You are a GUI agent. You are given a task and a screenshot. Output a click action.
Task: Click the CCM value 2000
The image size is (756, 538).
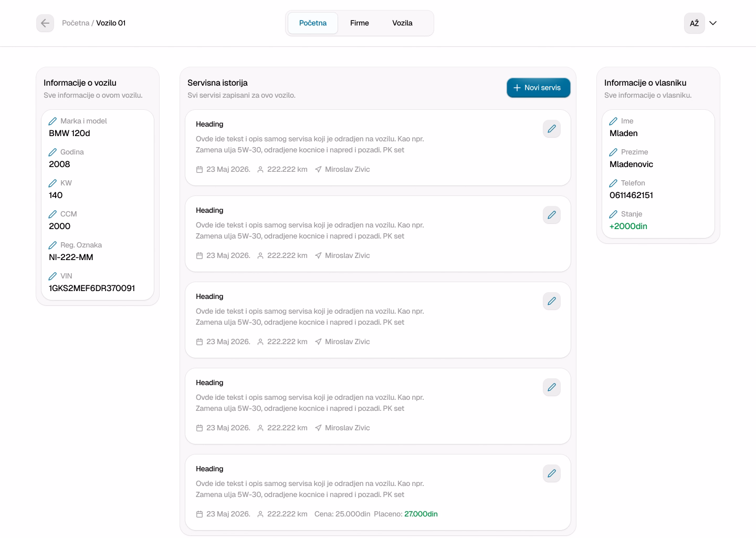(x=59, y=226)
